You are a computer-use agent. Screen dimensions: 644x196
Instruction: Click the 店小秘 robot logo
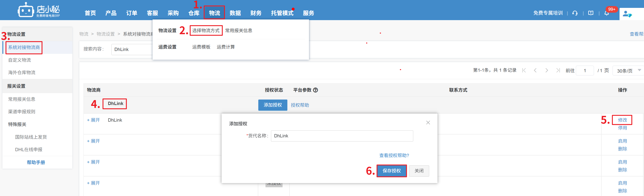pos(26,10)
